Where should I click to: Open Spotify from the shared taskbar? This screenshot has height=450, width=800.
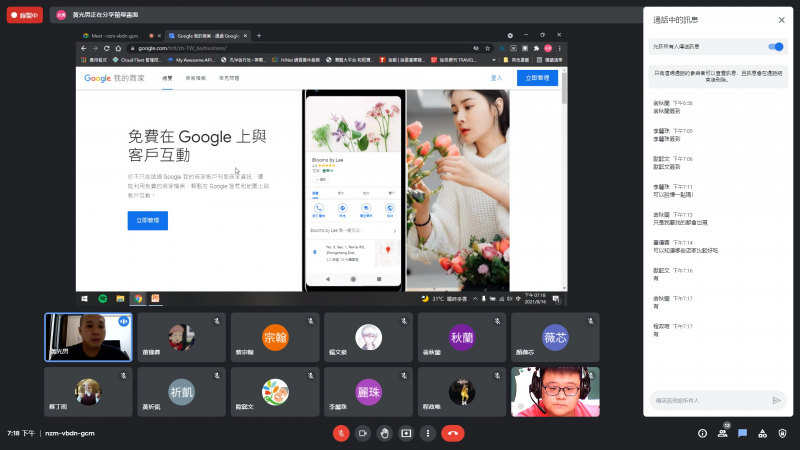103,298
